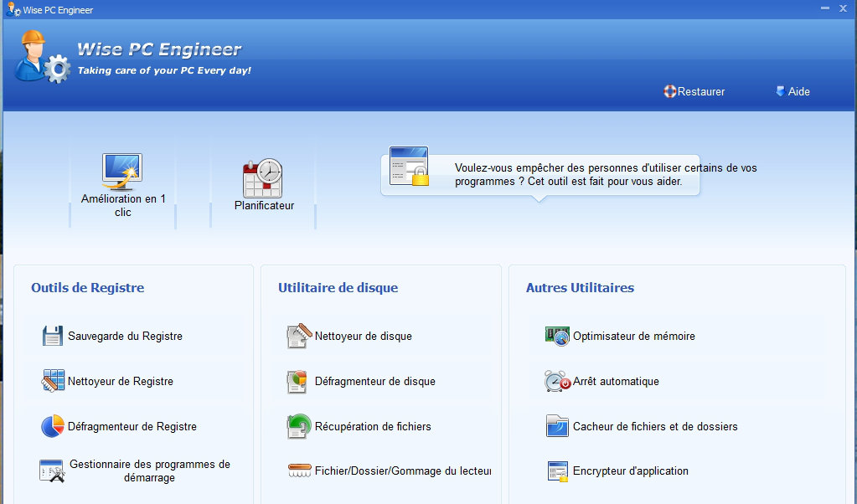Open the Planificateur calendar clock icon

point(263,178)
